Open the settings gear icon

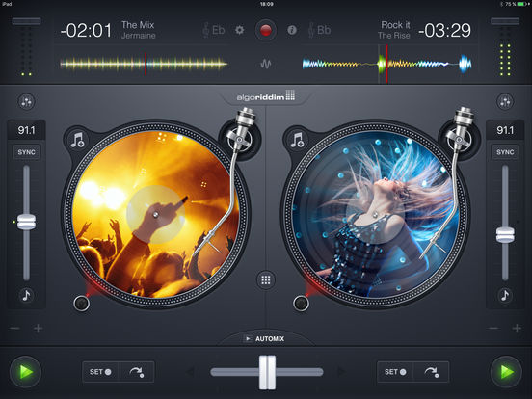240,30
